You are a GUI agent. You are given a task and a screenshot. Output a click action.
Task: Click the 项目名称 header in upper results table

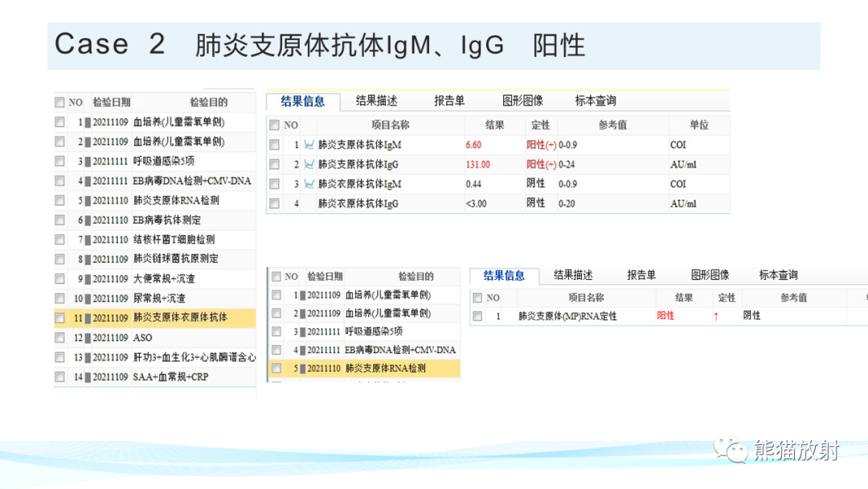click(391, 125)
